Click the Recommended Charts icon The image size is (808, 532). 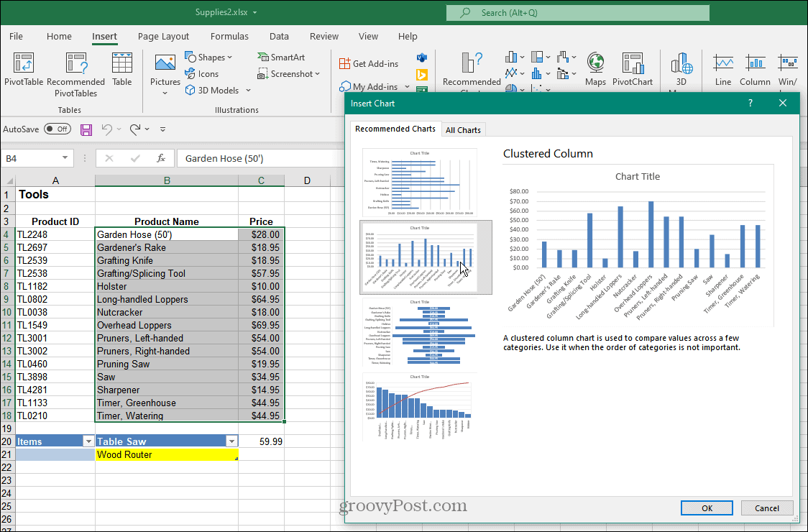(472, 63)
